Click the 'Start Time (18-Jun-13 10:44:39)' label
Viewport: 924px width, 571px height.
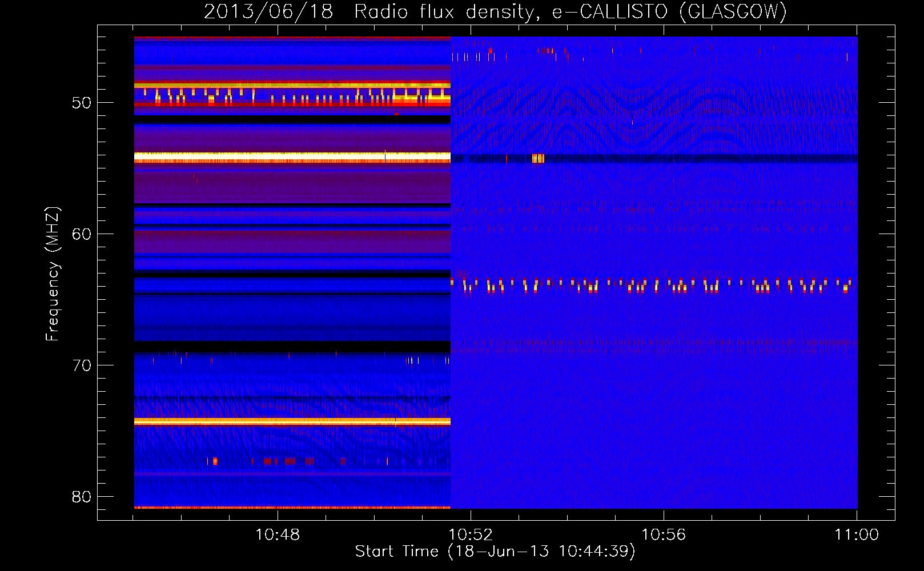click(x=495, y=552)
